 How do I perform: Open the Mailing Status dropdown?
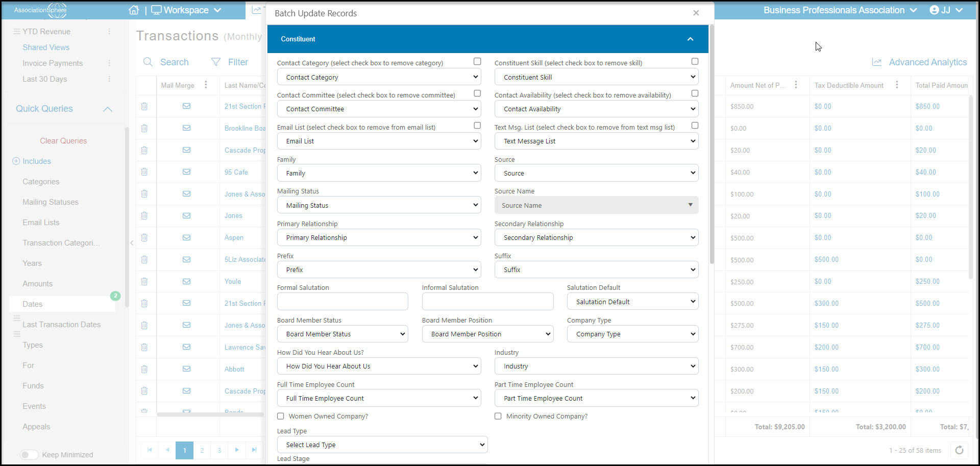(379, 205)
